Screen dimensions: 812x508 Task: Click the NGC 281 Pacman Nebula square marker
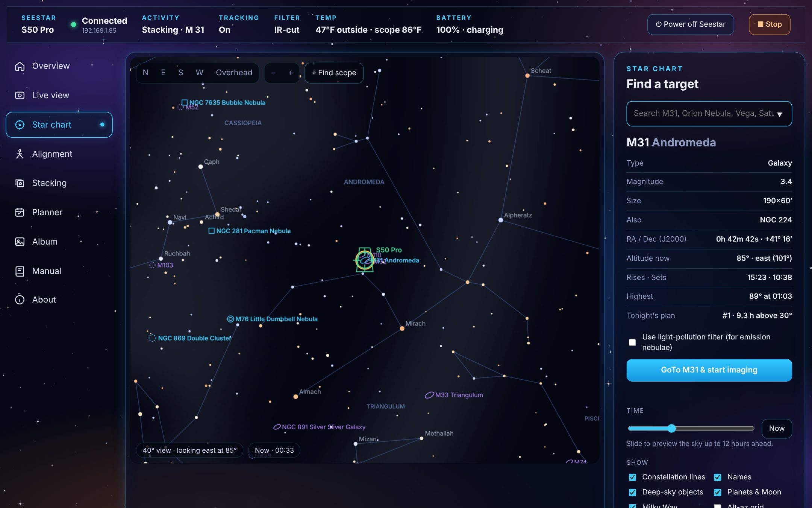click(x=212, y=231)
